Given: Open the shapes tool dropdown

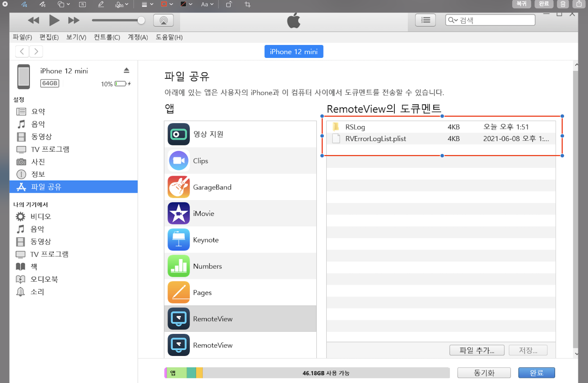Looking at the screenshot, I should (x=64, y=4).
